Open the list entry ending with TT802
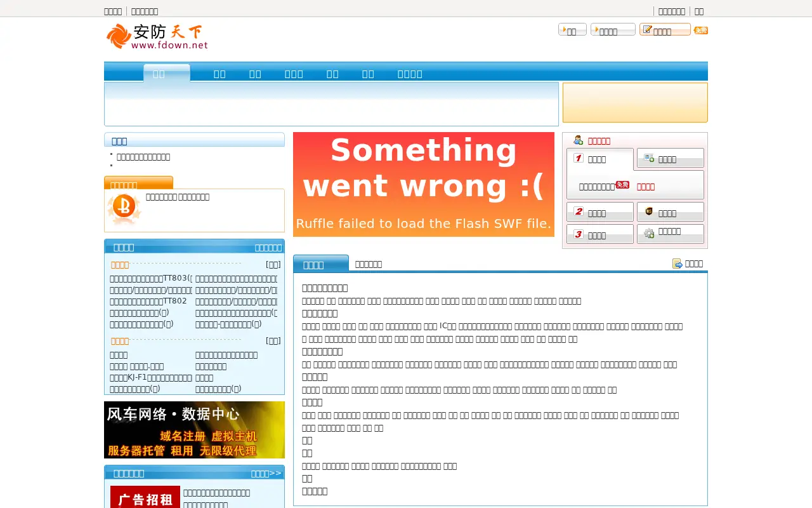The height and width of the screenshot is (508, 812). point(148,301)
